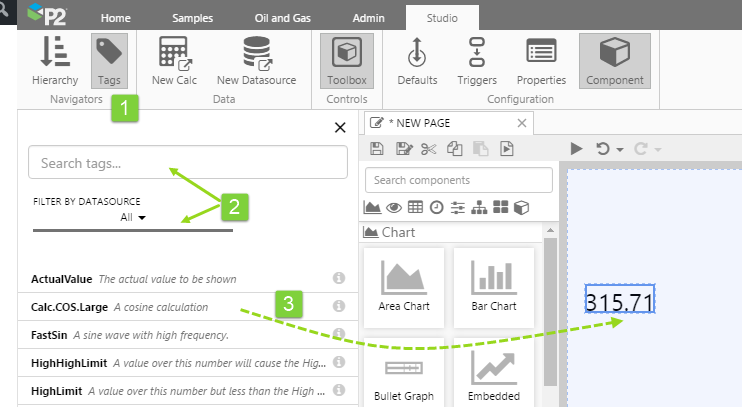This screenshot has width=742, height=407.
Task: Paste from clipboard
Action: [480, 149]
